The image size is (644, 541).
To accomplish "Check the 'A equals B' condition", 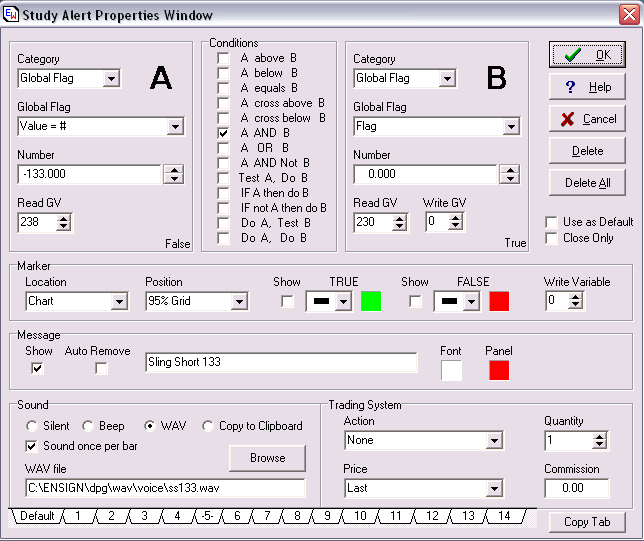I will click(223, 88).
